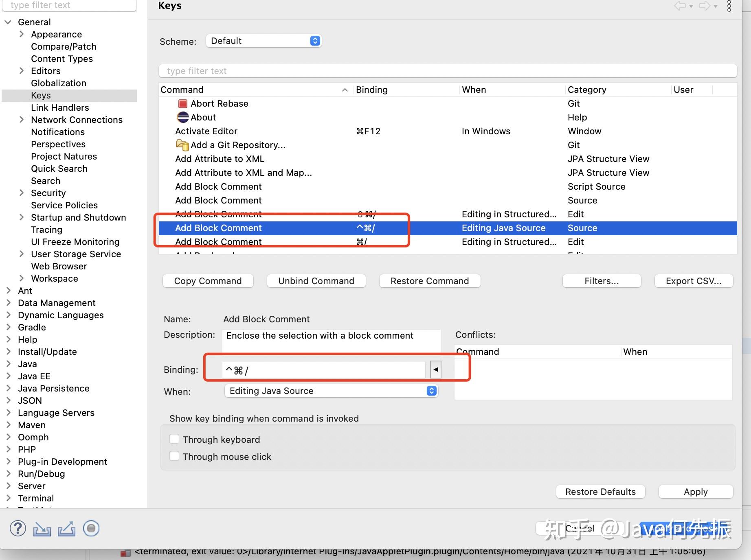The width and height of the screenshot is (751, 560).
Task: Enable Through keyboard checkbox
Action: pyautogui.click(x=174, y=439)
